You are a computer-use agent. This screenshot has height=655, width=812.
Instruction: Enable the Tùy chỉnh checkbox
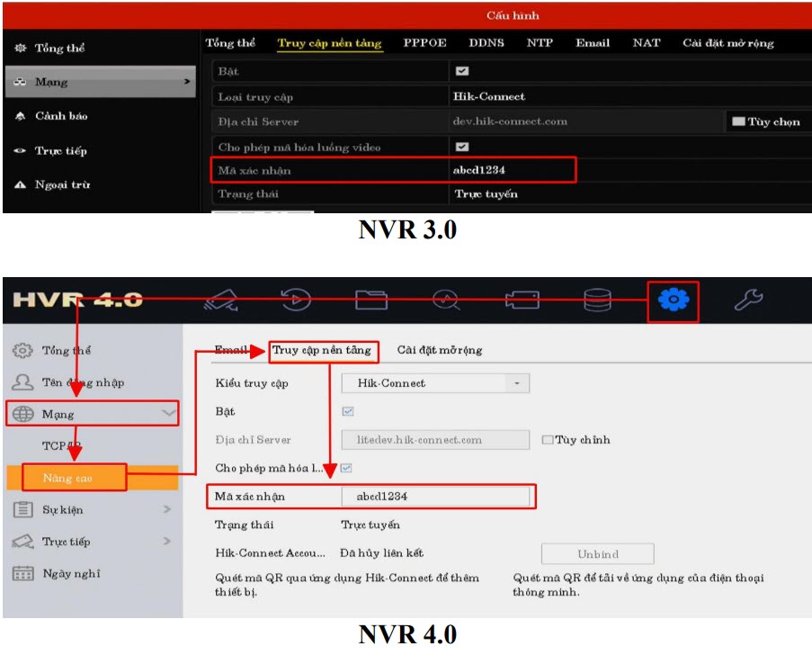[548, 440]
